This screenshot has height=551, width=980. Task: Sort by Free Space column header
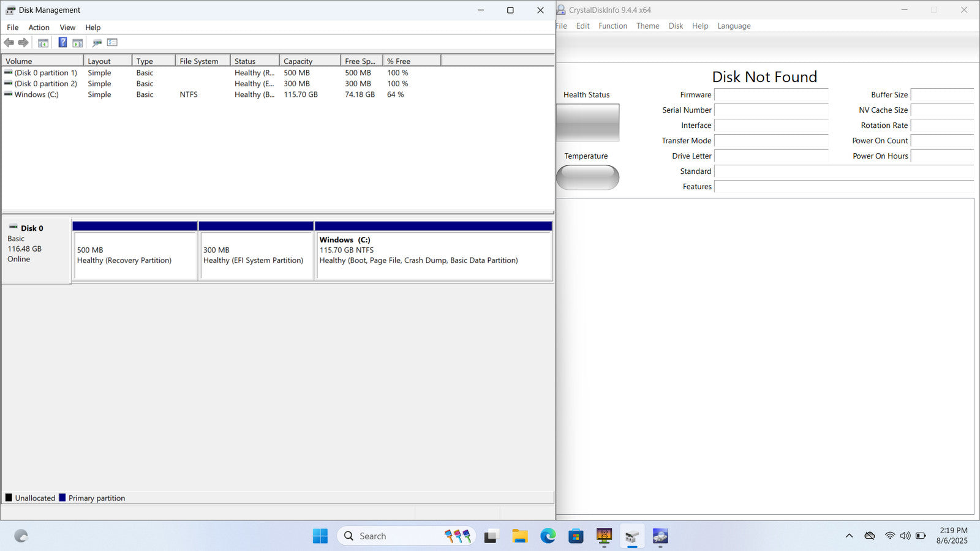click(361, 61)
